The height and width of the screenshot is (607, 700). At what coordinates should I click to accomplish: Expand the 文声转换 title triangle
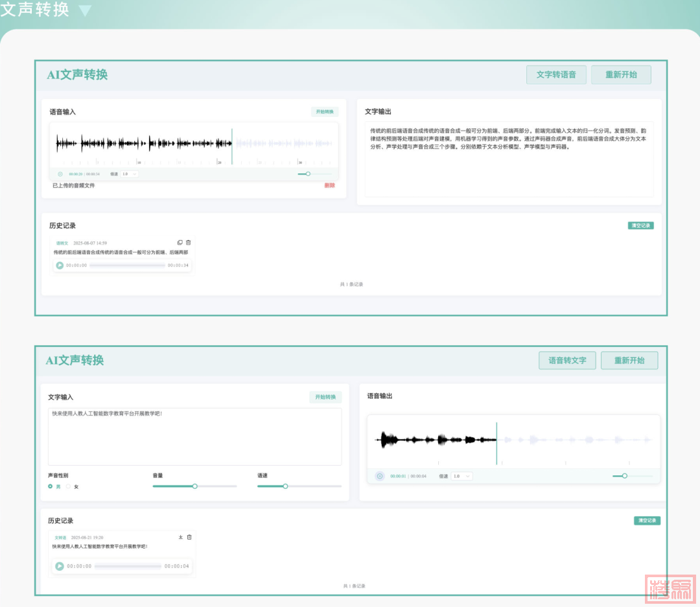(x=85, y=10)
